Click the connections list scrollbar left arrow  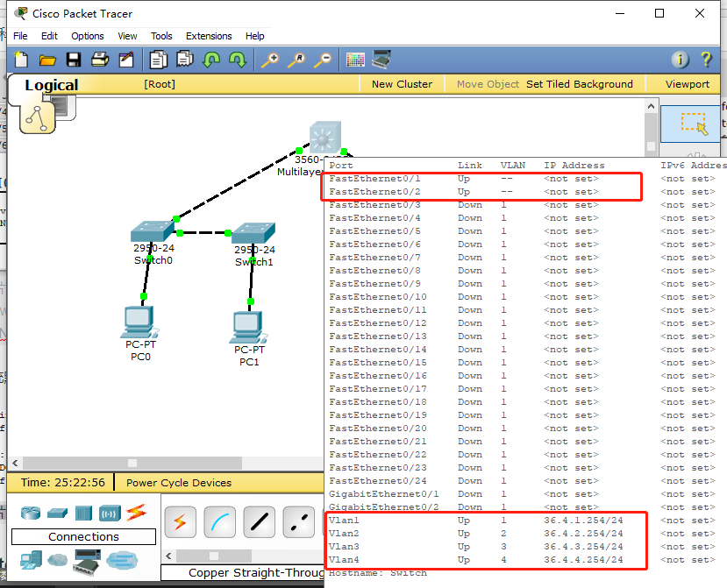pos(168,556)
